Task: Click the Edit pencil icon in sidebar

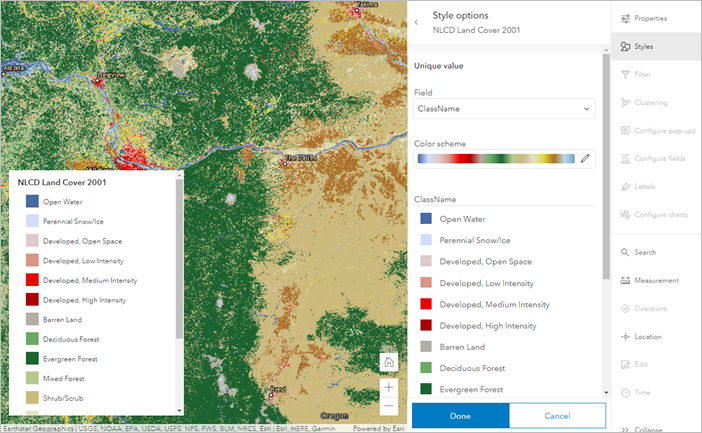Action: (x=625, y=364)
